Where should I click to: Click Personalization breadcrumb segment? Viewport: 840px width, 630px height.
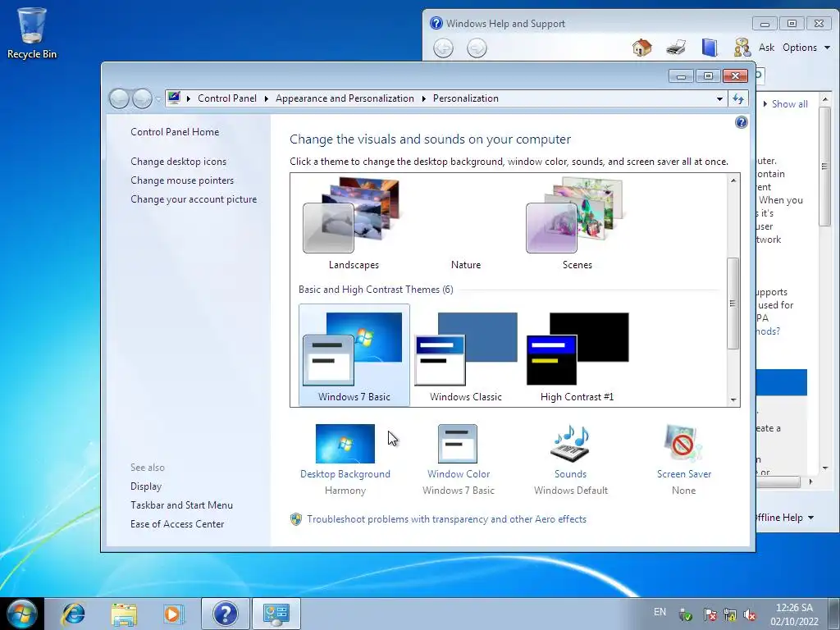point(466,98)
